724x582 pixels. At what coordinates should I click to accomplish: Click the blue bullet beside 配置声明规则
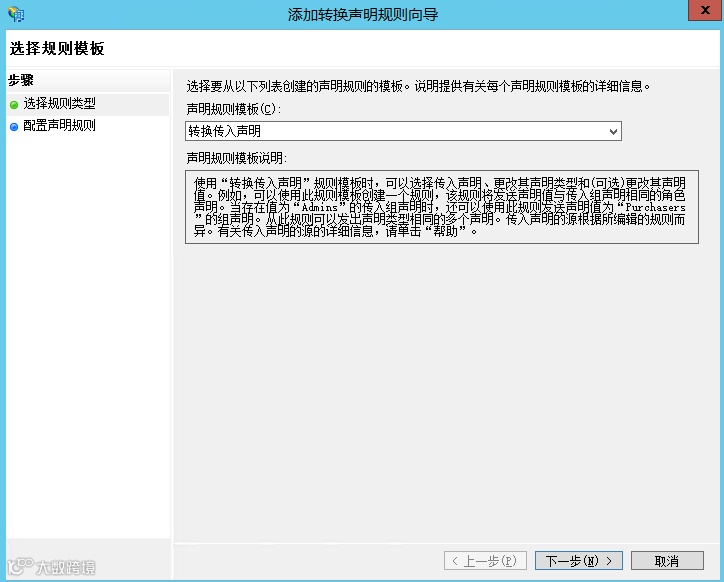pos(14,127)
